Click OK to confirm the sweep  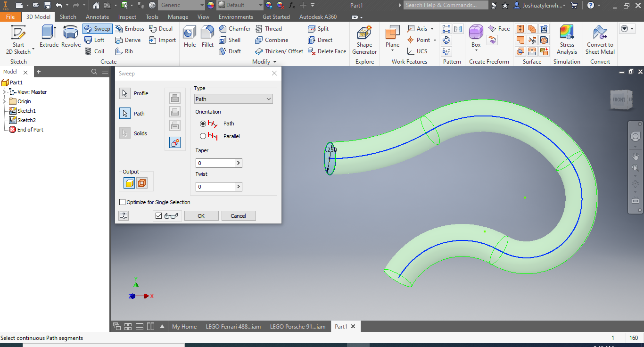click(201, 215)
